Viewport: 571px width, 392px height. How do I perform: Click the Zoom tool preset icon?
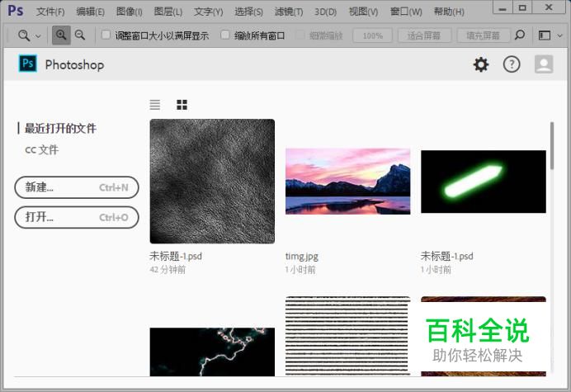[x=24, y=35]
